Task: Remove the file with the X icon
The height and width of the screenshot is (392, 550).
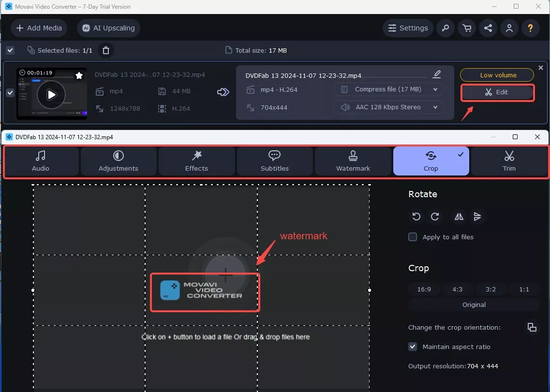Action: (540, 68)
